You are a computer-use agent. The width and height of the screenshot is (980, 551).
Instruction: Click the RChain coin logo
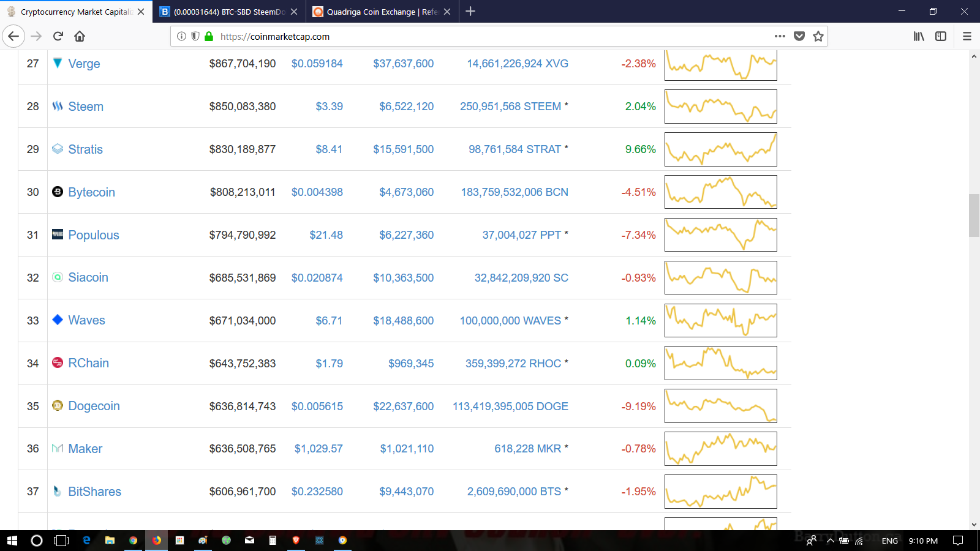[x=58, y=362]
